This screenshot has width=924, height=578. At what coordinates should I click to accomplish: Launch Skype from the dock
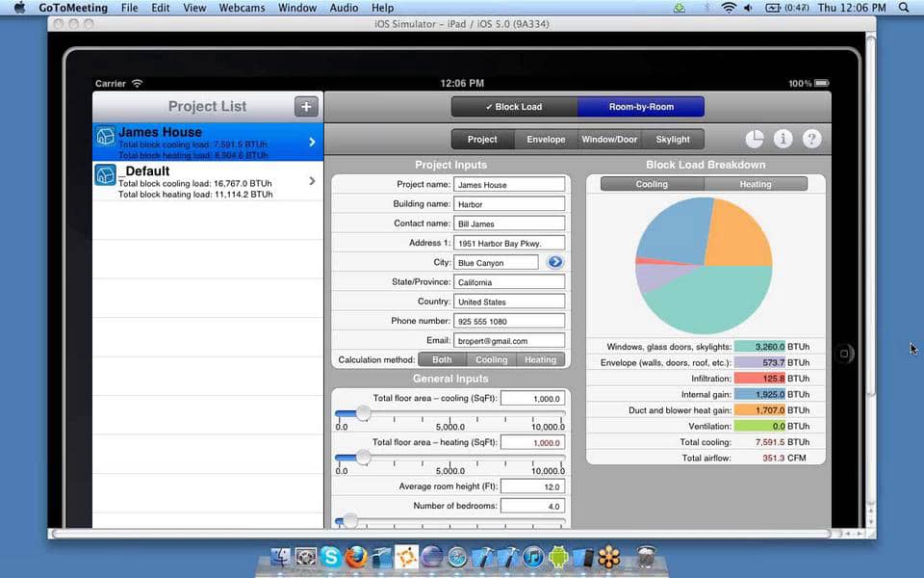[330, 557]
